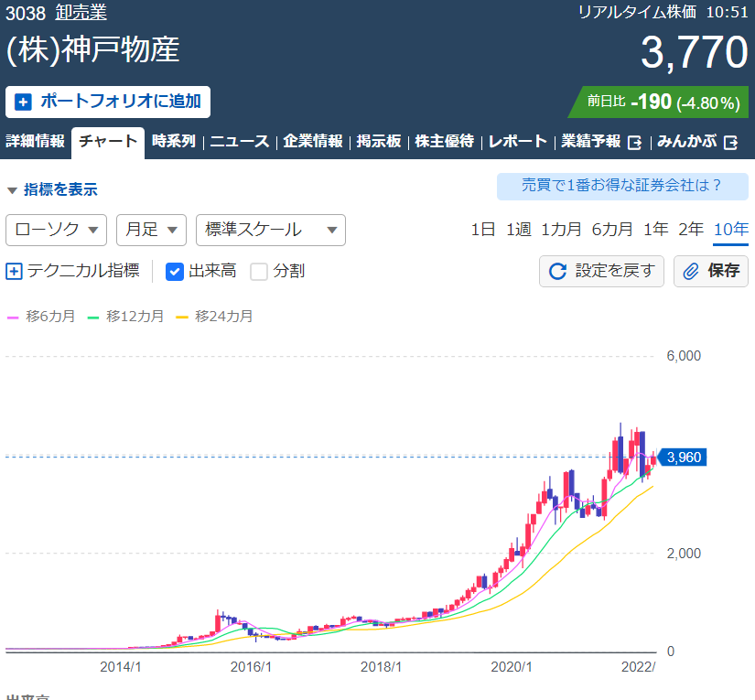
Task: Switch to the 時系列 tab
Action: tap(173, 142)
